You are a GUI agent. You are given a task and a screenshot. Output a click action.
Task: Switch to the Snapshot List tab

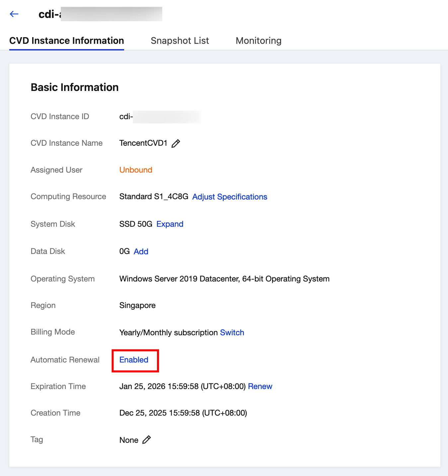pyautogui.click(x=180, y=41)
